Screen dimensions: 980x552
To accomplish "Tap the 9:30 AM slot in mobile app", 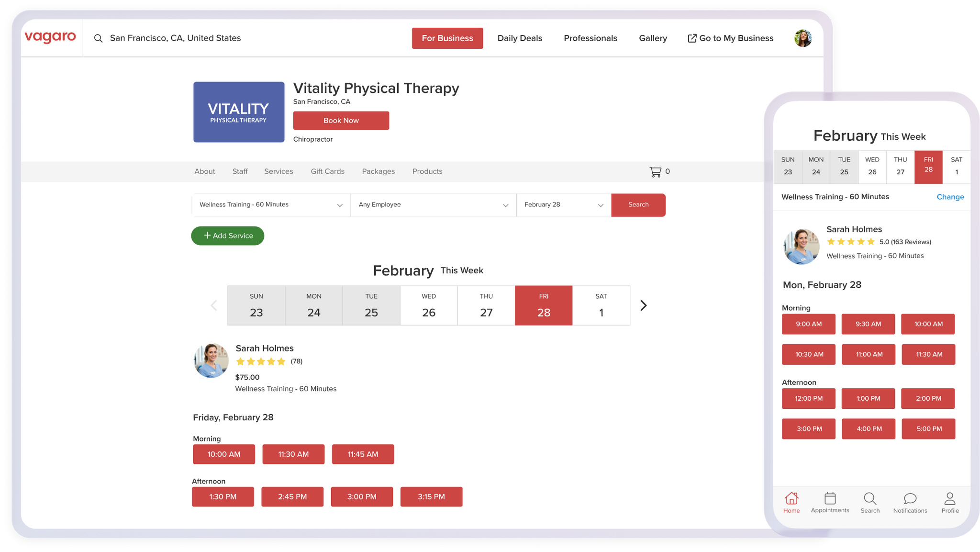I will [x=869, y=324].
